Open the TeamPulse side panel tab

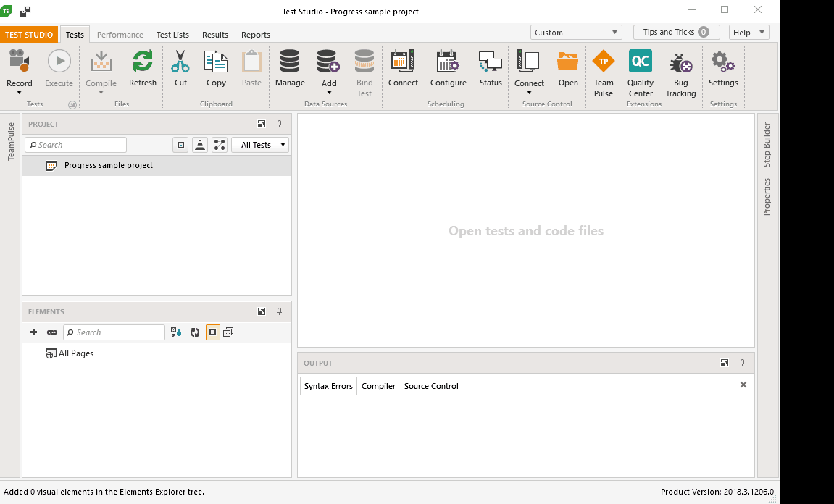click(11, 141)
